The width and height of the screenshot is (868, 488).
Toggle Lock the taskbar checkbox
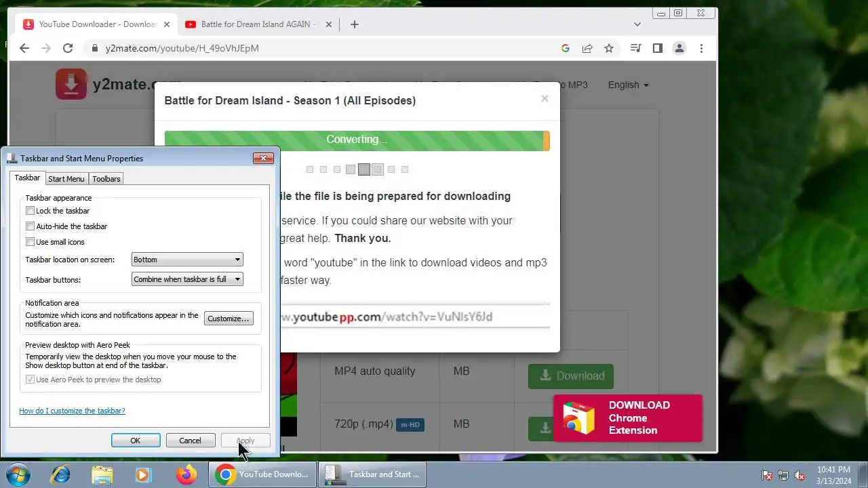[30, 211]
